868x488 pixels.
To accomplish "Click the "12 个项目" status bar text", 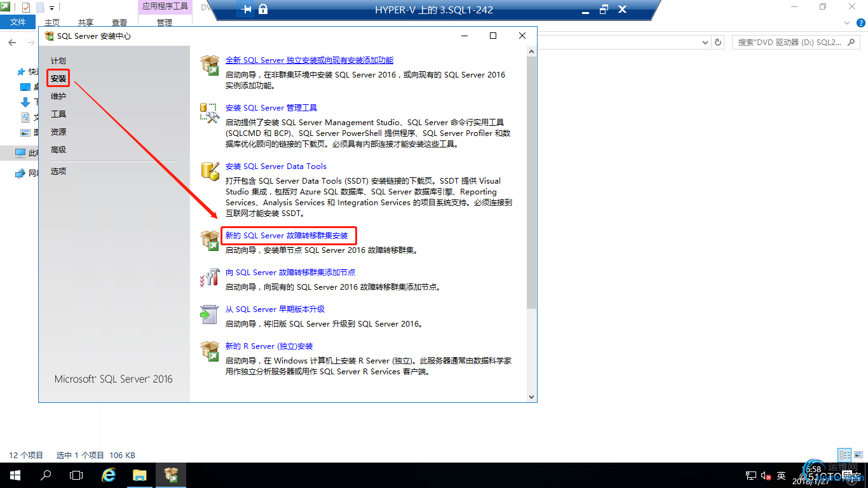I will pyautogui.click(x=26, y=456).
